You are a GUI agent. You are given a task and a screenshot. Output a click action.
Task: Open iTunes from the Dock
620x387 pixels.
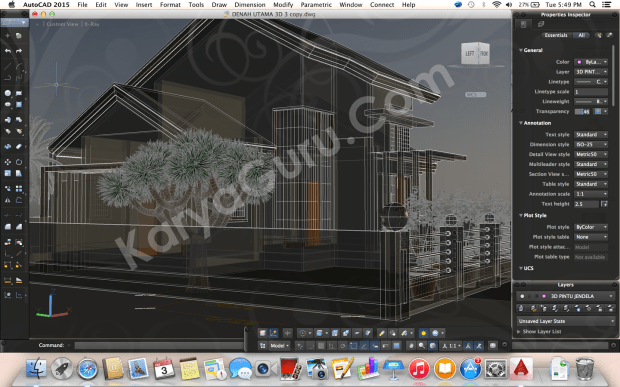(x=419, y=368)
